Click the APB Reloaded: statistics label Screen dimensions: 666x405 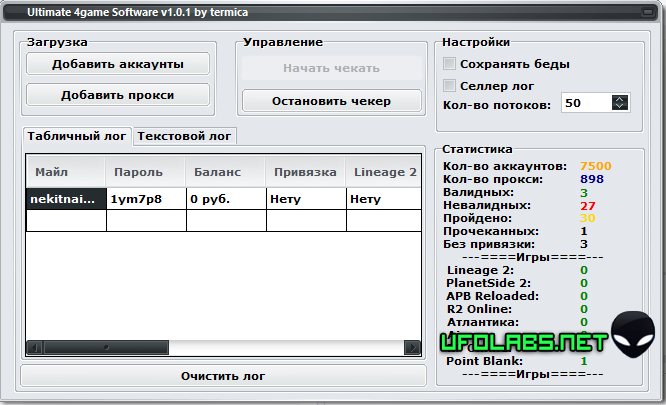pyautogui.click(x=492, y=296)
